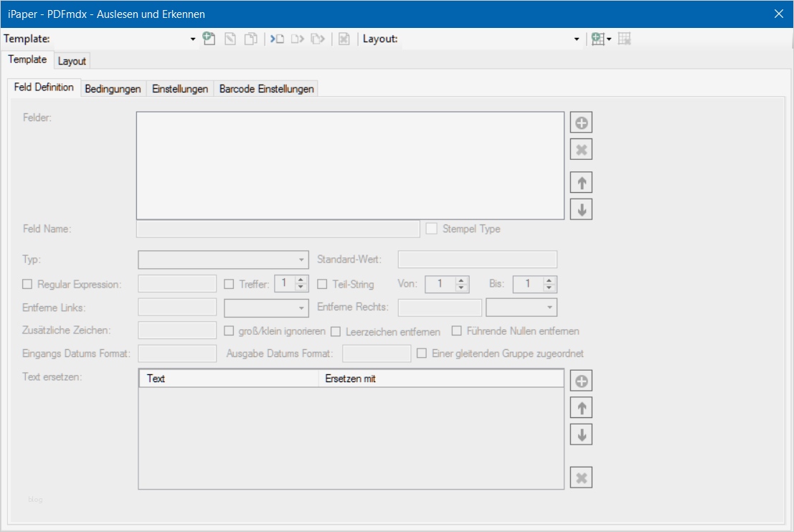Increase the Treffer value using the stepper
The height and width of the screenshot is (532, 794).
301,281
